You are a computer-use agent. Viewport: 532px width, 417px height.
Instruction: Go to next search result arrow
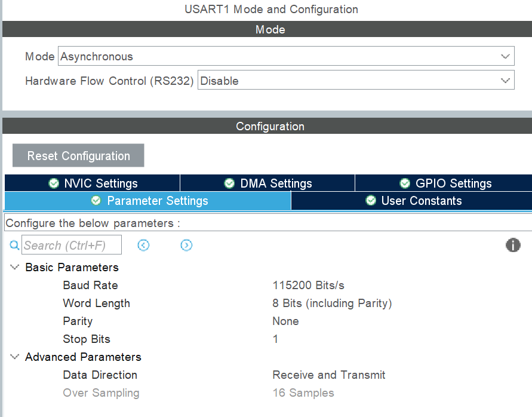pyautogui.click(x=186, y=245)
